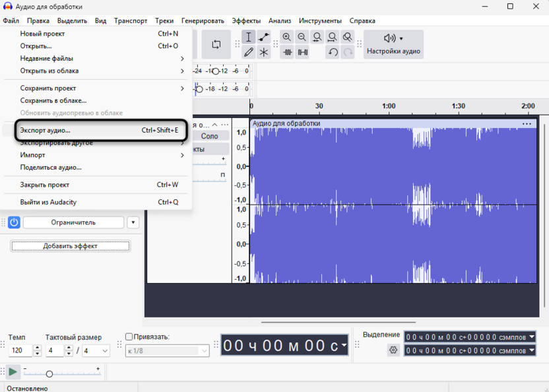The height and width of the screenshot is (392, 549).
Task: Click the clip title Аудио для обработки
Action: click(x=286, y=123)
